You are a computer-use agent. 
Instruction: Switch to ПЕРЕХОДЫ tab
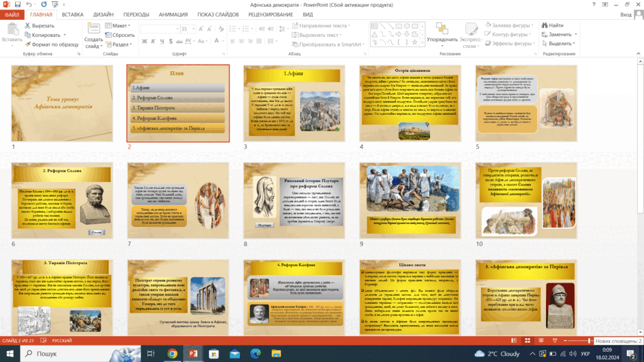(x=136, y=14)
